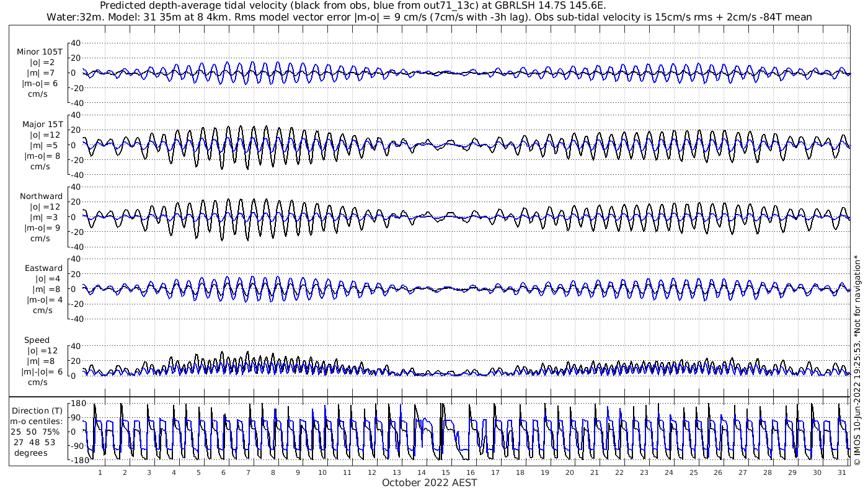Click the 'm-o centiles:' label
Screen dimensions: 868x496
click(x=37, y=421)
